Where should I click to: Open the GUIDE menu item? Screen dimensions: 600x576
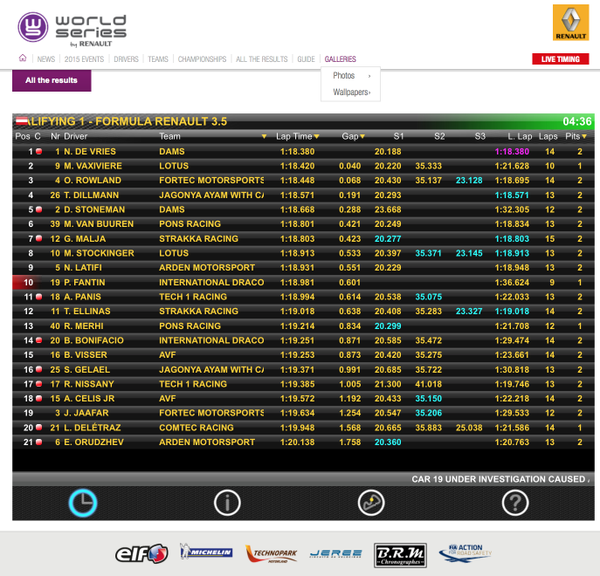pos(306,59)
